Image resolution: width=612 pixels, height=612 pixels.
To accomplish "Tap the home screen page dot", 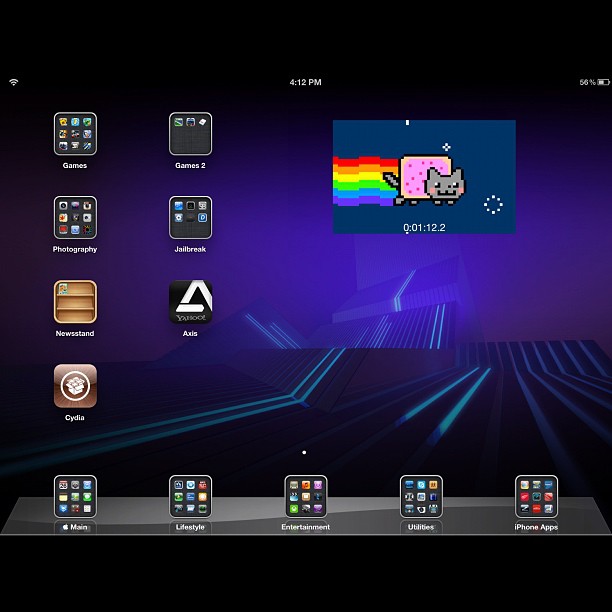I will 304,452.
